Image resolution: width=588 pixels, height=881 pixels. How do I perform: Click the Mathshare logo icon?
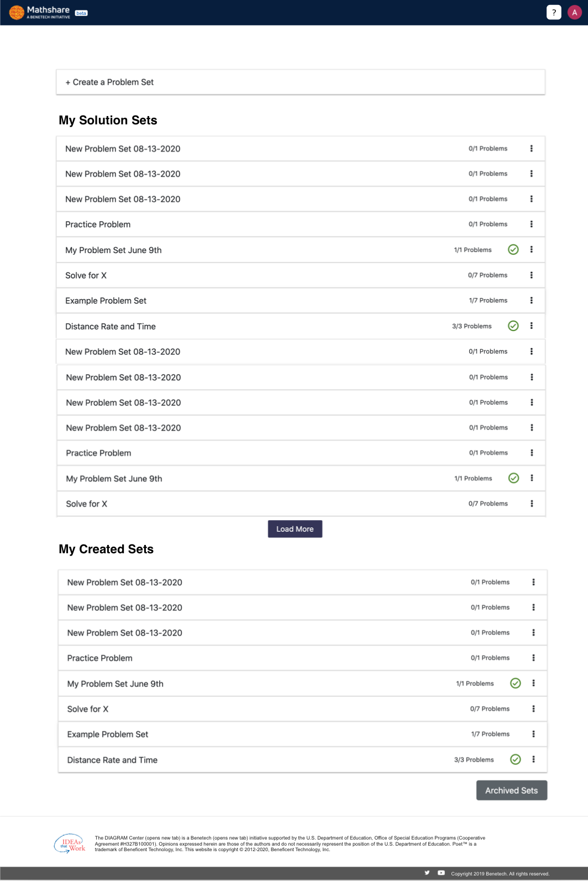[x=16, y=12]
